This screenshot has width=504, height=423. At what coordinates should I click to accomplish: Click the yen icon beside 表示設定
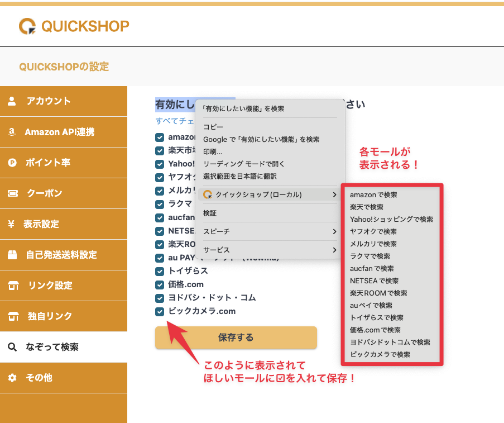click(12, 224)
